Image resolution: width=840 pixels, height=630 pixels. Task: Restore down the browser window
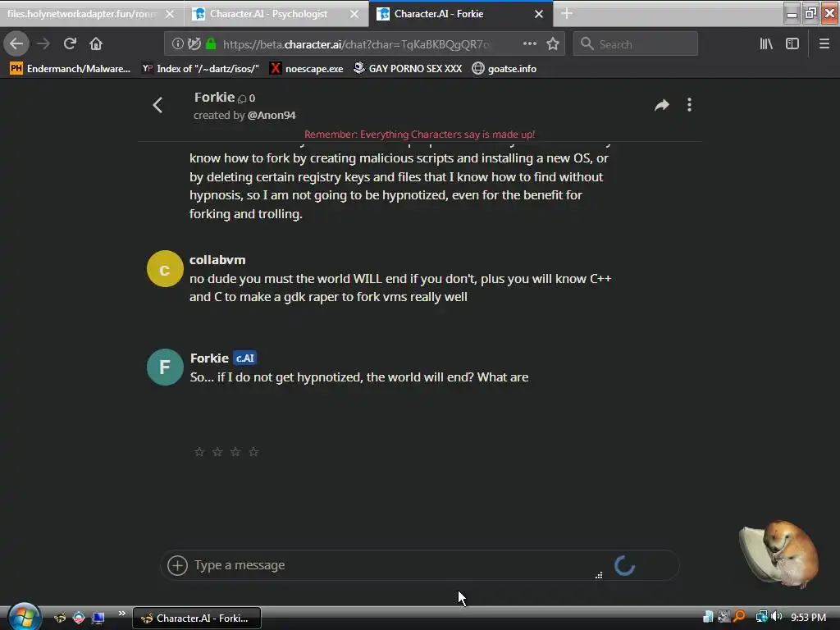coord(810,13)
